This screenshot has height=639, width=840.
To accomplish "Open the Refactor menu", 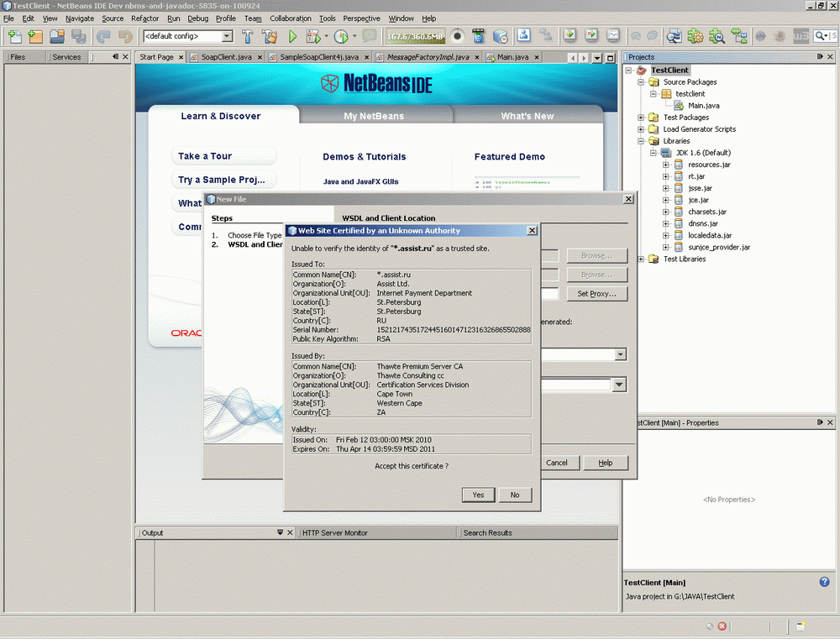I will 144,18.
